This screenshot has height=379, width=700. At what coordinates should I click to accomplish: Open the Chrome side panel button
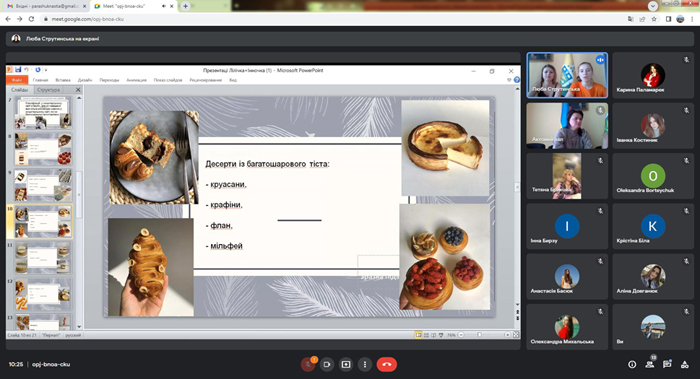click(x=668, y=19)
